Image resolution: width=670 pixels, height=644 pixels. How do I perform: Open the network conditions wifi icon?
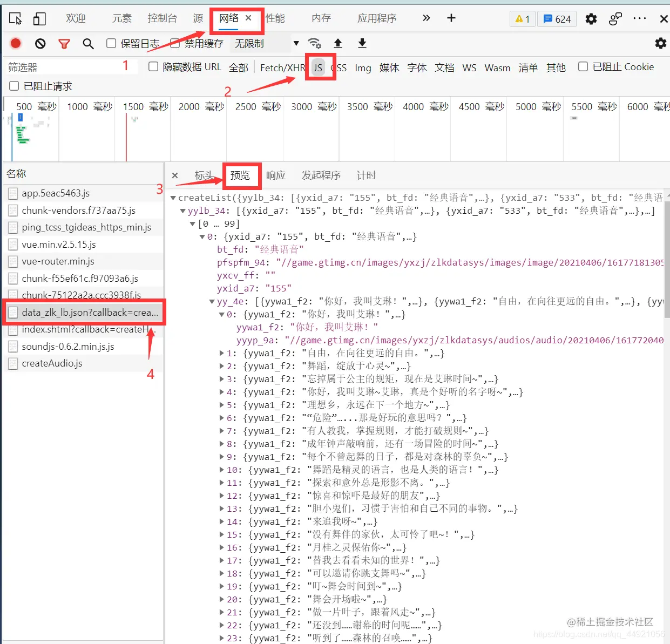click(314, 43)
